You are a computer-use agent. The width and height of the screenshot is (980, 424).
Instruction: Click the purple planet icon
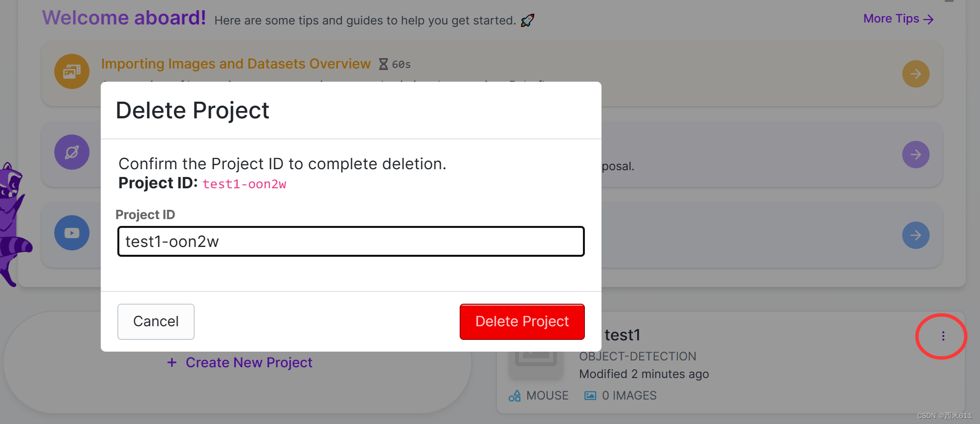pos(72,152)
